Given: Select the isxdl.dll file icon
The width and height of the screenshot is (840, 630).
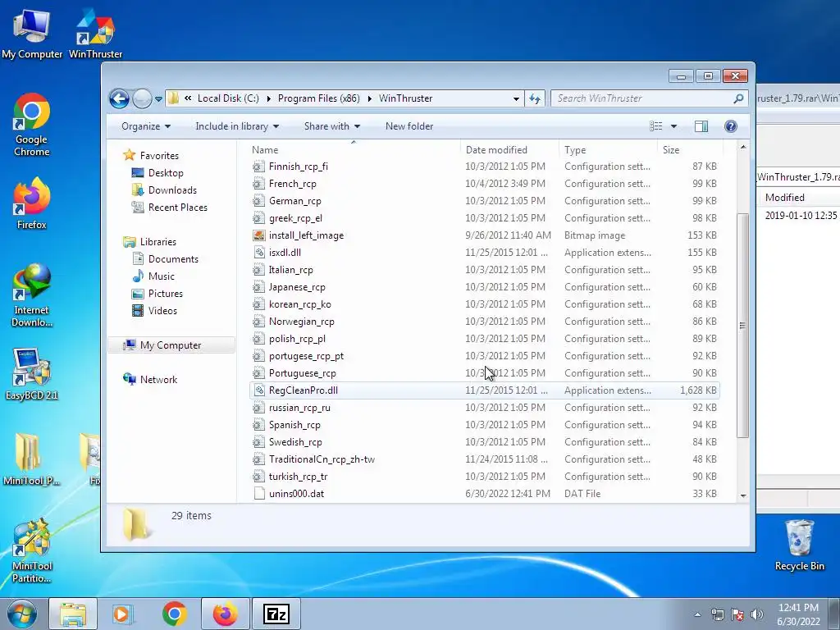Looking at the screenshot, I should (258, 253).
